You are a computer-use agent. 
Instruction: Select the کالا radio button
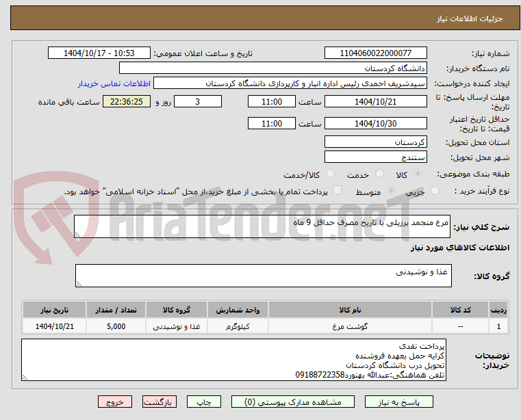point(418,174)
